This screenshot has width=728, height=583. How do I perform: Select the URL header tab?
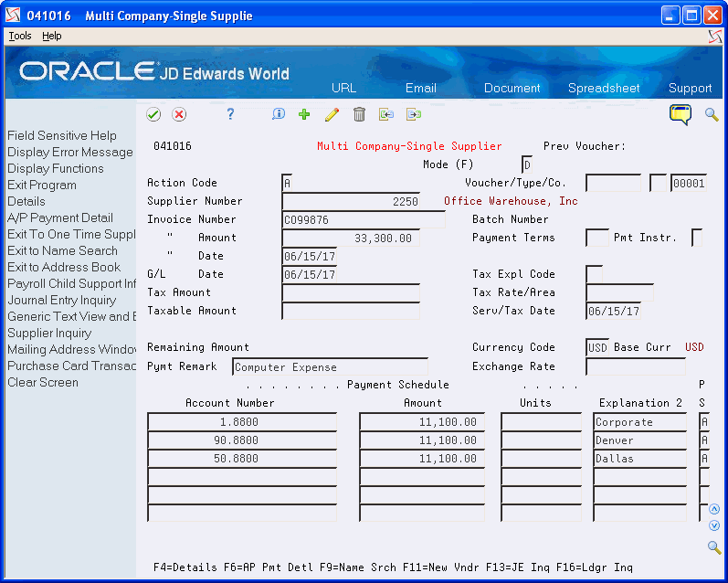(x=343, y=89)
